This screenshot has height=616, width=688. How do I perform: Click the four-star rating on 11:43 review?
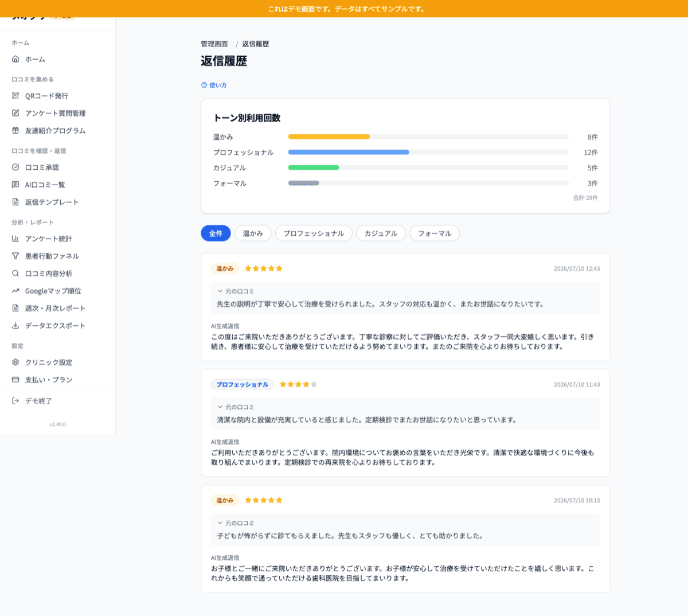[x=298, y=384]
